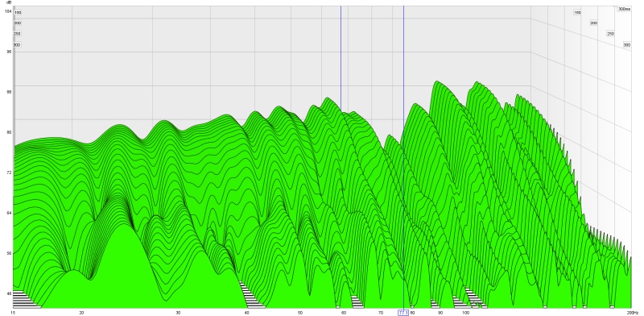Click the 64 dB axis value
Screen dimensions: 644x316
click(9, 213)
